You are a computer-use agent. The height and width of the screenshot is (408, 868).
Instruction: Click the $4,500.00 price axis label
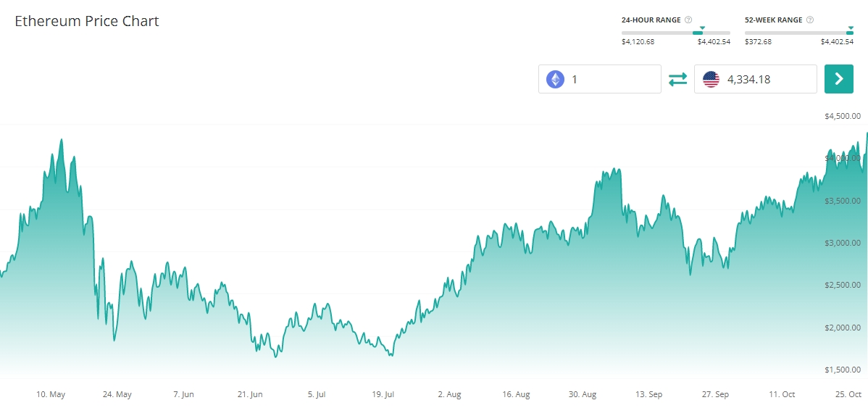point(842,116)
